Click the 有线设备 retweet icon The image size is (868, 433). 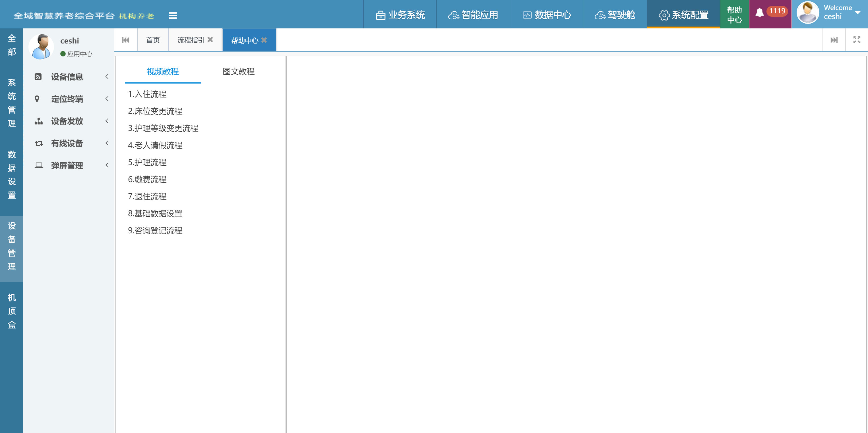39,143
